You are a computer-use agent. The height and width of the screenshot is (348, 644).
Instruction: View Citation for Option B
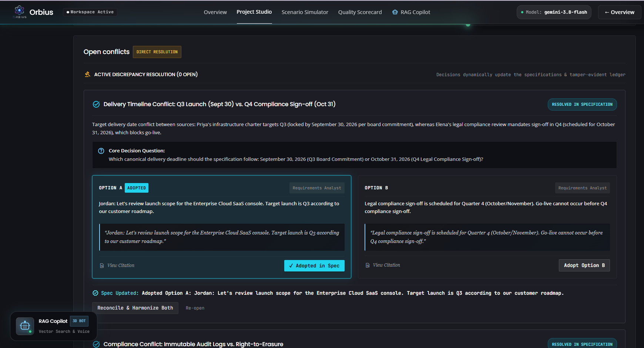pos(383,265)
